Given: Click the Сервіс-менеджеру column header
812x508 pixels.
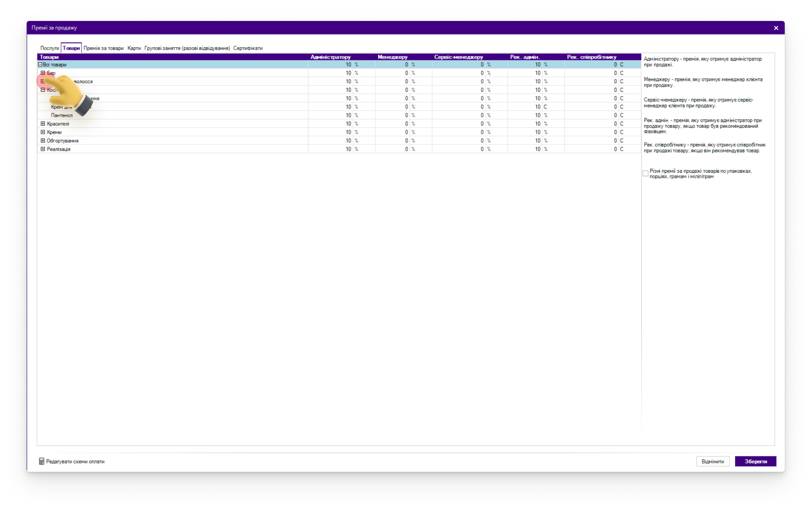Looking at the screenshot, I should click(458, 57).
